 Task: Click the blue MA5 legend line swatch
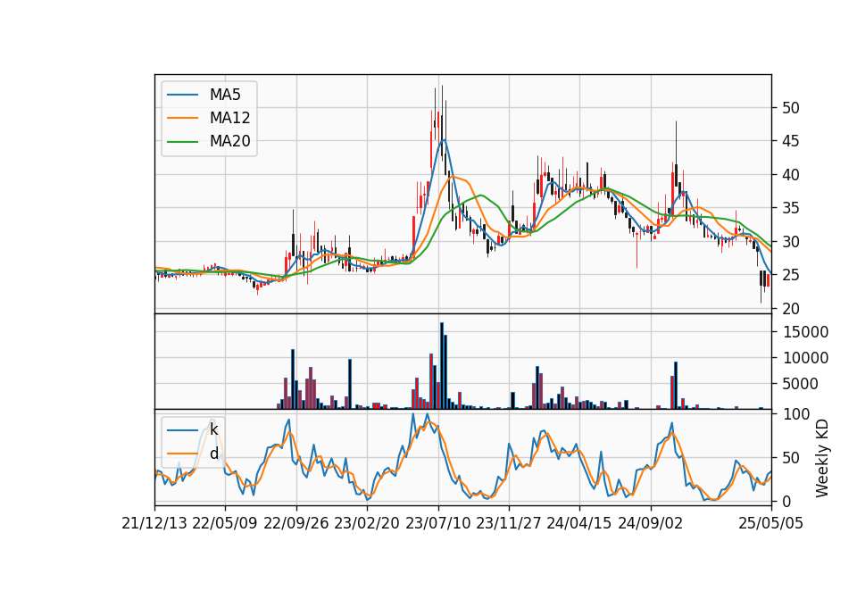182,95
